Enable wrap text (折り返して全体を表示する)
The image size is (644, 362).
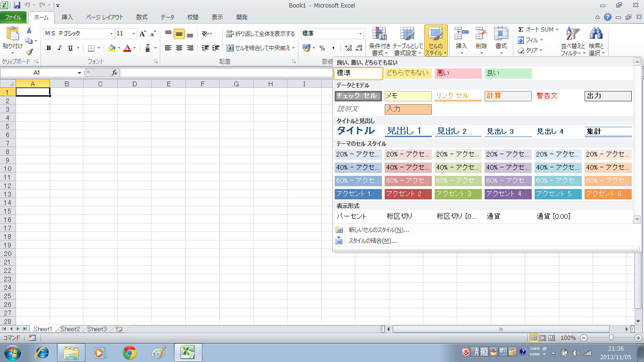click(x=260, y=34)
